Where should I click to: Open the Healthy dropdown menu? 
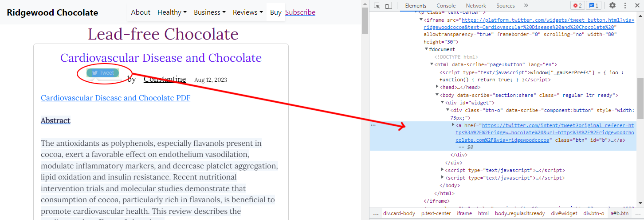point(172,12)
